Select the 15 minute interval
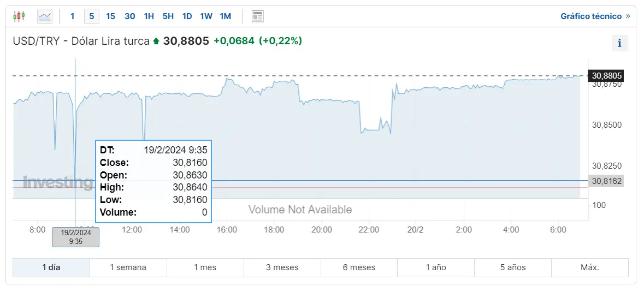Screen dimensions: 644x292 pyautogui.click(x=110, y=16)
